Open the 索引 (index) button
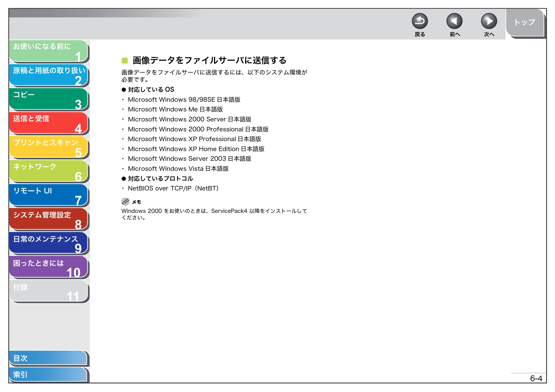 pyautogui.click(x=48, y=375)
